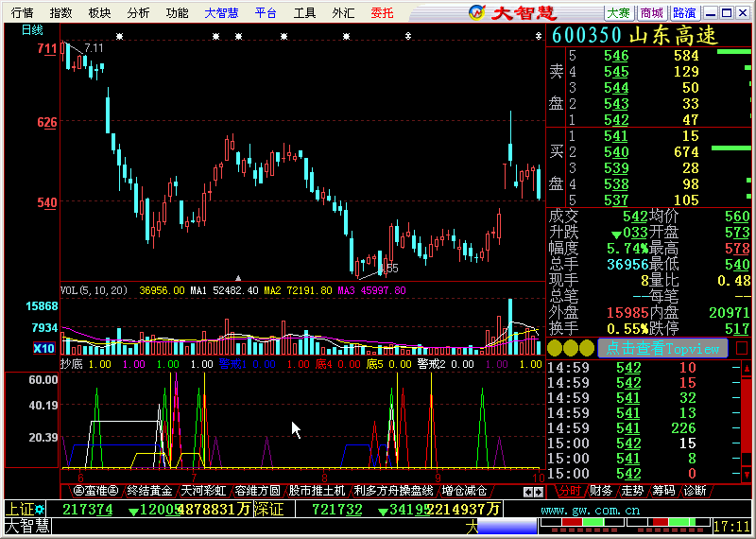Open the 行情 menu
The width and height of the screenshot is (756, 539).
click(x=22, y=12)
